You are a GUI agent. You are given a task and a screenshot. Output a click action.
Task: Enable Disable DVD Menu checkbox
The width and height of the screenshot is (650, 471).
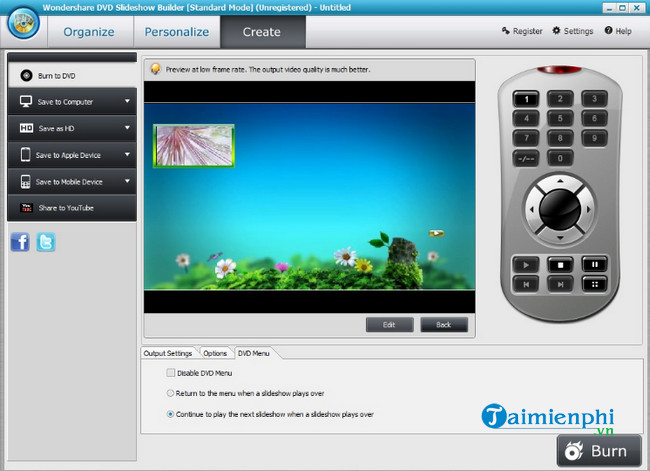[170, 373]
